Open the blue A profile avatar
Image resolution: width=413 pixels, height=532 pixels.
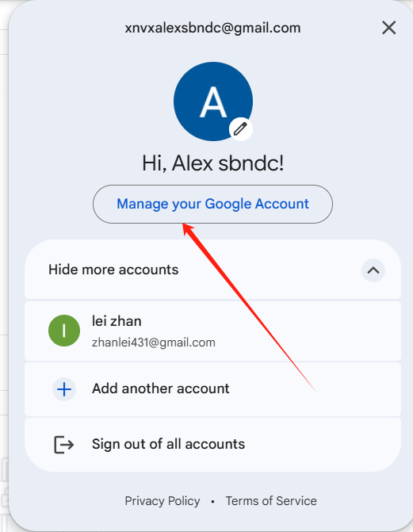[212, 101]
